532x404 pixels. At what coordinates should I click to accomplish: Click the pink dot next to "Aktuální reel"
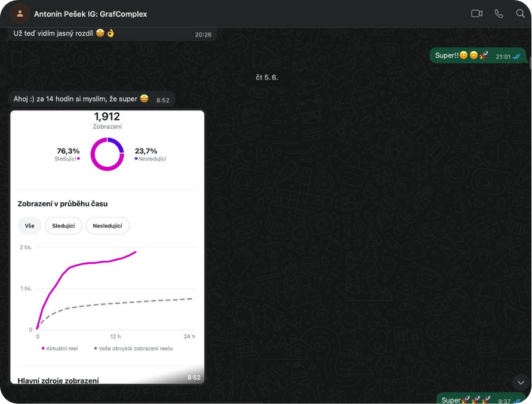click(43, 348)
